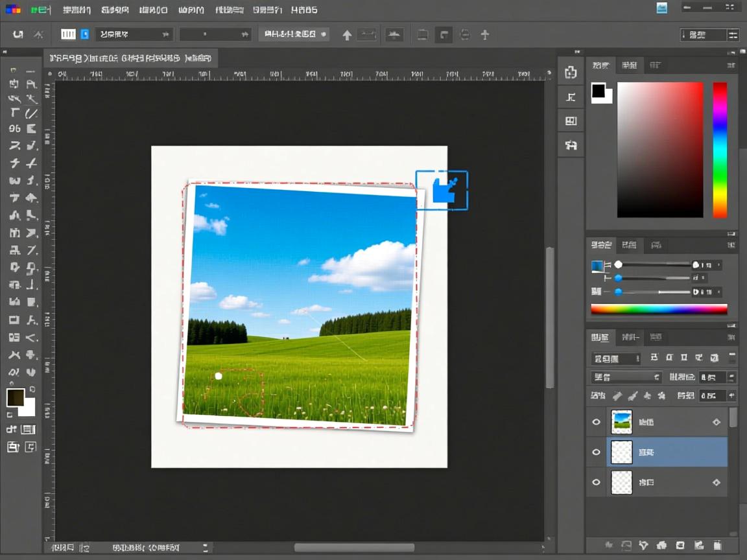Click the dark foreground color swatch in the toolbox
This screenshot has width=747, height=560.
point(15,397)
